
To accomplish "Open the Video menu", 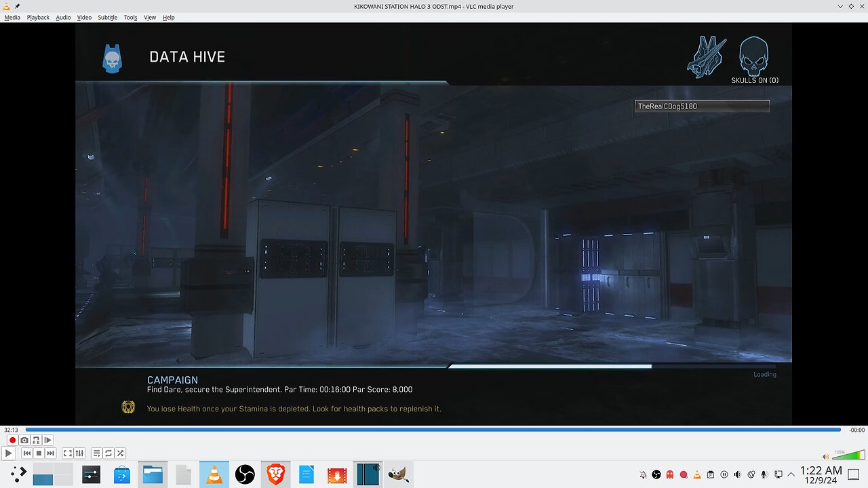I will (84, 17).
